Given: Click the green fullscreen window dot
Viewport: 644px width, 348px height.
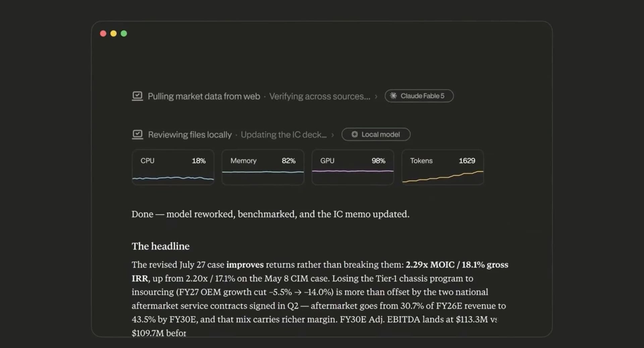Looking at the screenshot, I should (124, 33).
